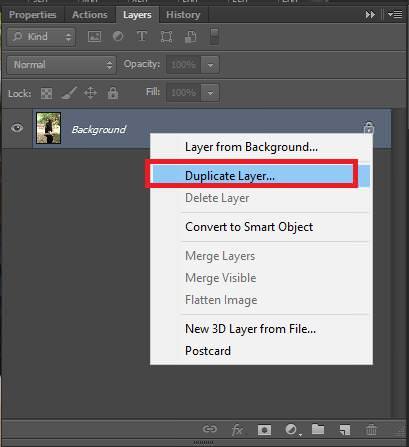
Task: Filter for shape layers icon
Action: [x=166, y=36]
